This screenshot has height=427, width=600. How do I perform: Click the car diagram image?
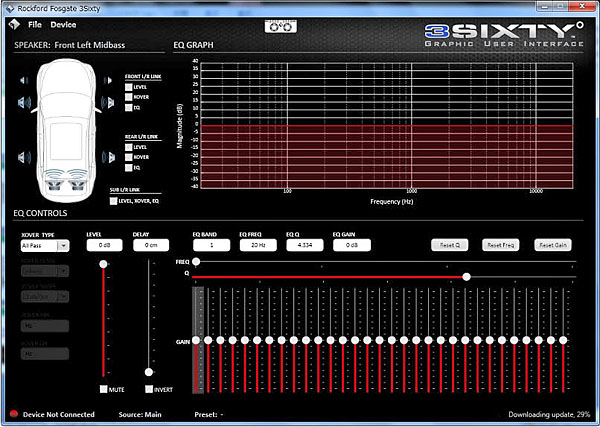pyautogui.click(x=66, y=130)
